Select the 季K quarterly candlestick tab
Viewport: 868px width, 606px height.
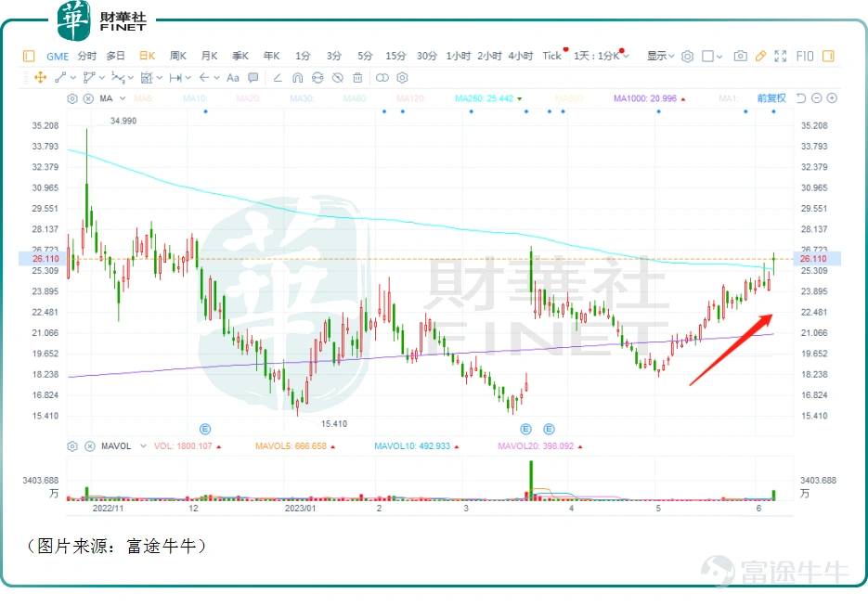coord(240,56)
